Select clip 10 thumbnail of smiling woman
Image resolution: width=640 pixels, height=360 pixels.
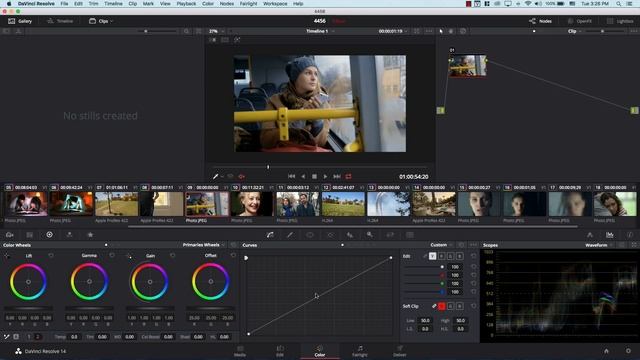pos(252,204)
